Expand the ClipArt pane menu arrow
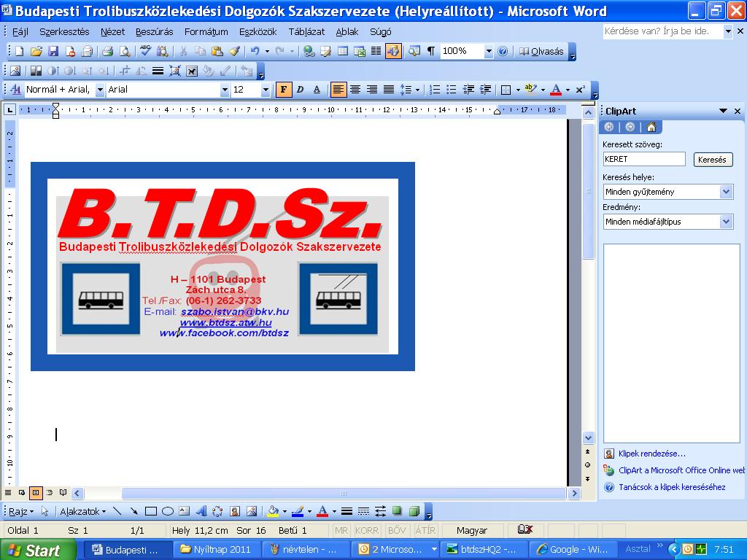 723,111
